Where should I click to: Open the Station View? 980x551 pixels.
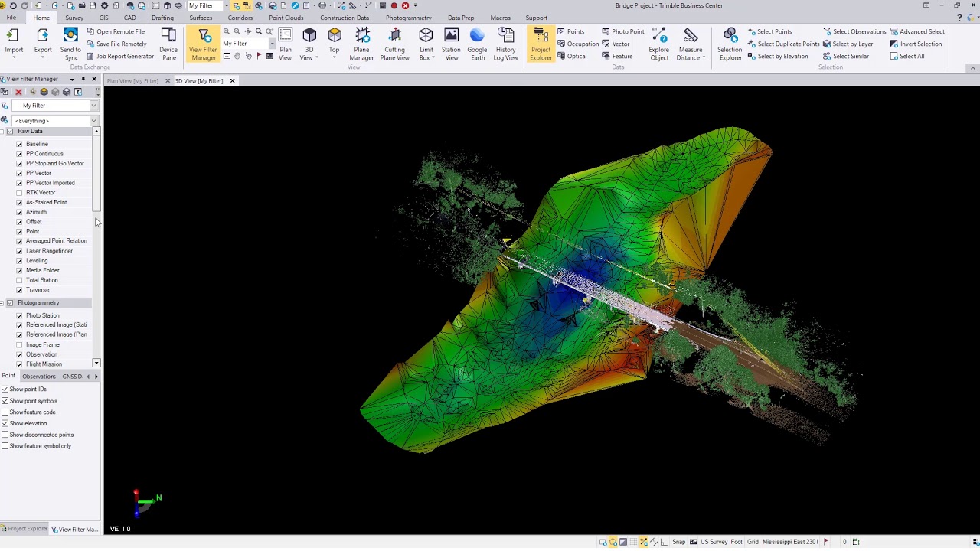point(451,43)
